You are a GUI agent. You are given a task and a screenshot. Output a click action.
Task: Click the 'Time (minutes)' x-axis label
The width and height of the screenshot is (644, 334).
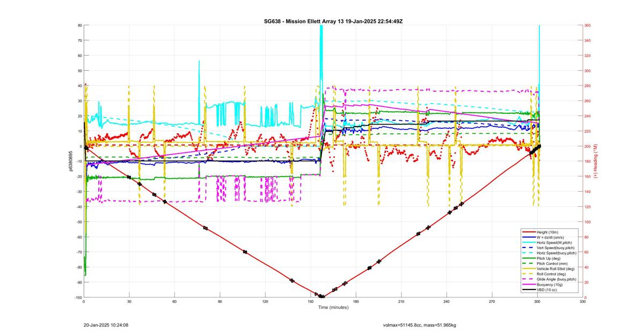333,308
